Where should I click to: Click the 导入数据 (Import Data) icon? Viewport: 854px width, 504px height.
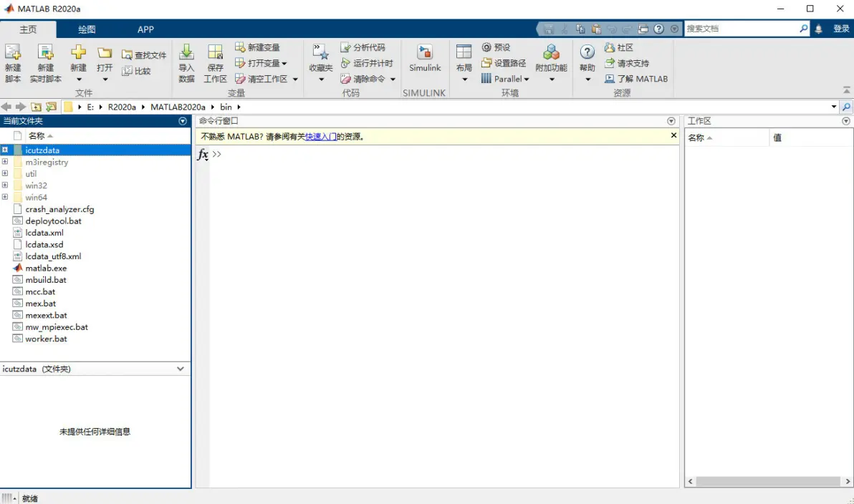[186, 52]
